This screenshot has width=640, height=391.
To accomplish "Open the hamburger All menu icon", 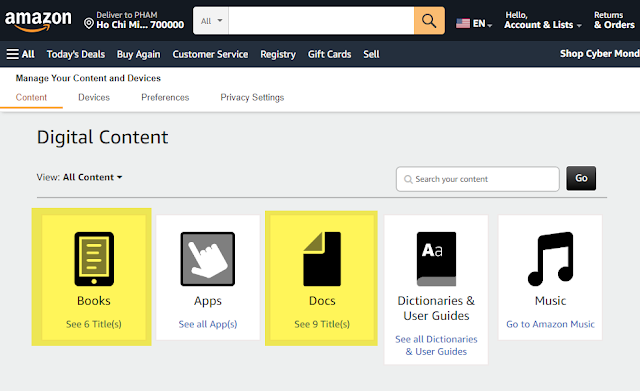I will point(13,54).
